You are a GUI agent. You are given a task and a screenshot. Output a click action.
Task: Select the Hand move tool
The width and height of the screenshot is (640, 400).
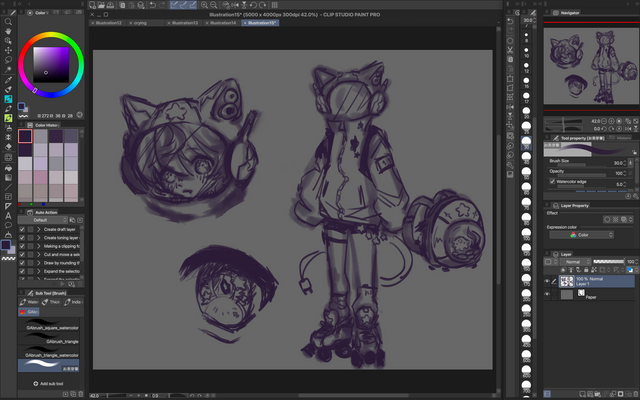point(8,30)
